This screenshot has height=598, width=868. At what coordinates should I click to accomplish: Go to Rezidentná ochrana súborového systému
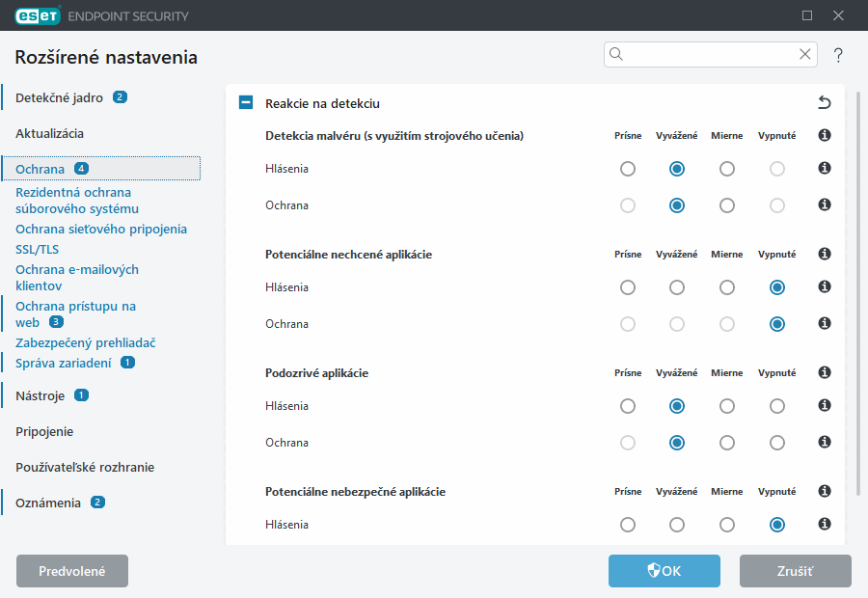point(77,201)
